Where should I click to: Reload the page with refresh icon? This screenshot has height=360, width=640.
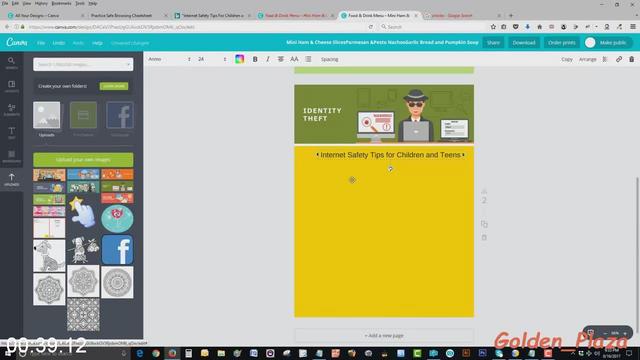pyautogui.click(x=371, y=27)
